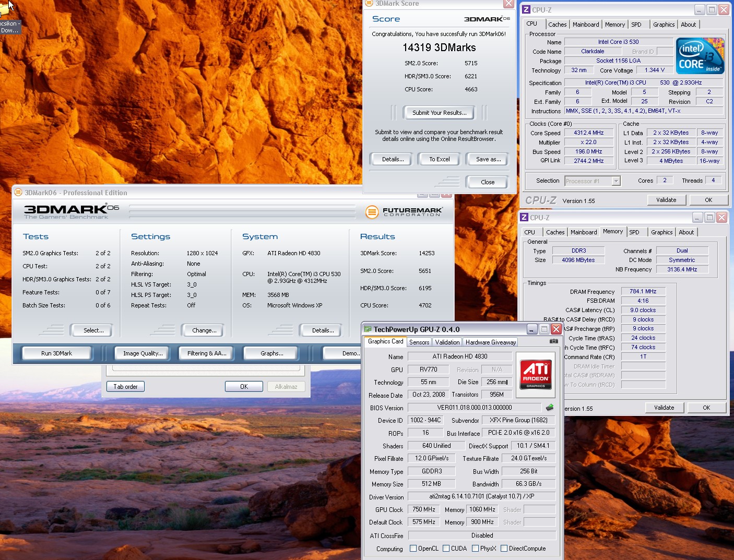Click Save as in the Score window
Viewport: 734px width, 560px height.
point(488,159)
